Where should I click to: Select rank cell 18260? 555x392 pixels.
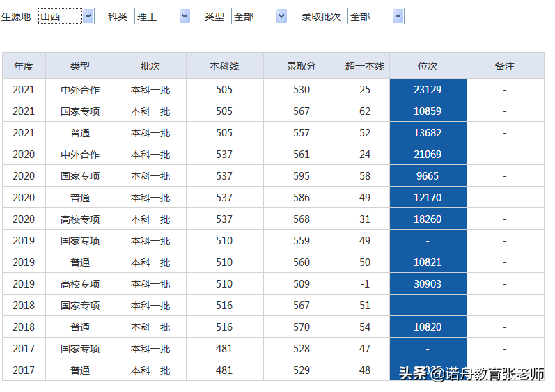click(428, 219)
